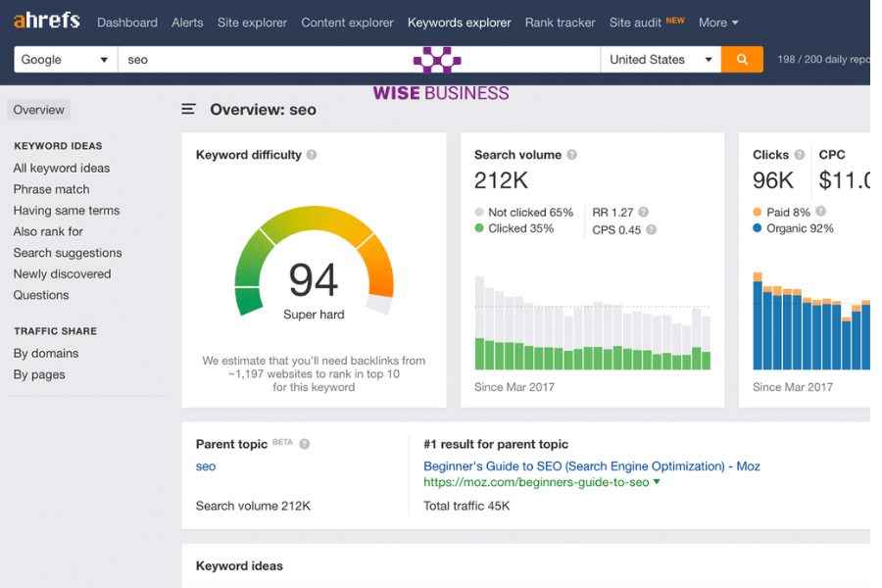Click the grey Not clicked legend dot

(x=479, y=212)
